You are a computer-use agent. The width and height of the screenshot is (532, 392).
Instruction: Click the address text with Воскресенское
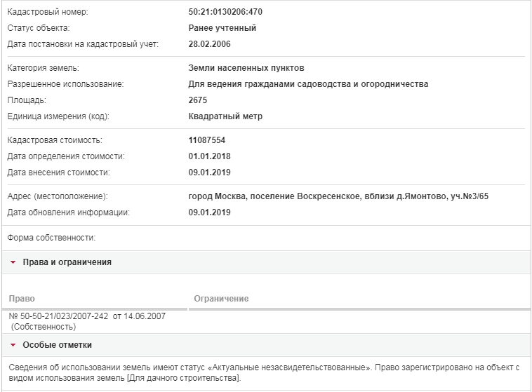tap(338, 196)
